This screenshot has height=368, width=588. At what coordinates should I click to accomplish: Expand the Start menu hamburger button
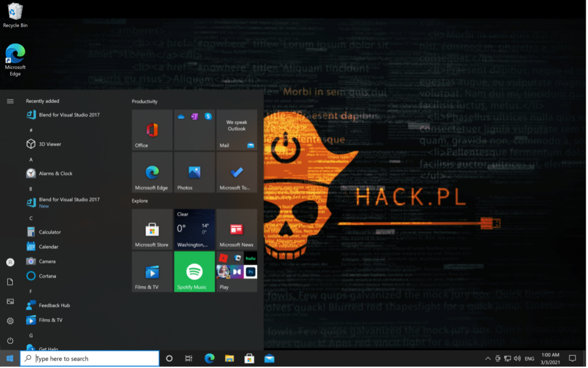point(10,101)
